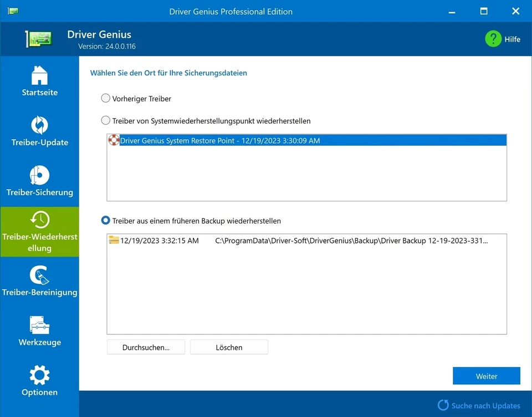Screen dimensions: 532x417
Task: Select the Vorheriger Treiber option
Action: 105,98
